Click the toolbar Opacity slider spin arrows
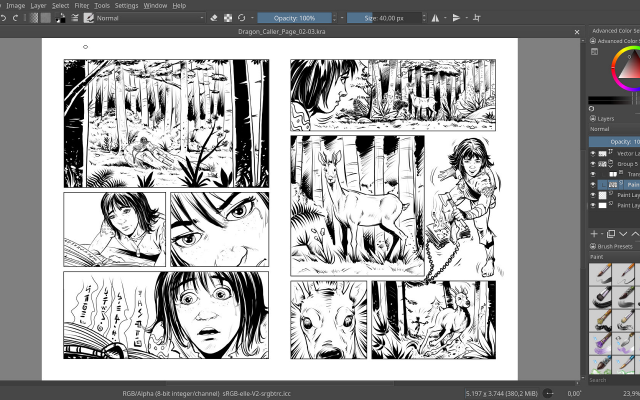The image size is (640, 400). click(335, 18)
